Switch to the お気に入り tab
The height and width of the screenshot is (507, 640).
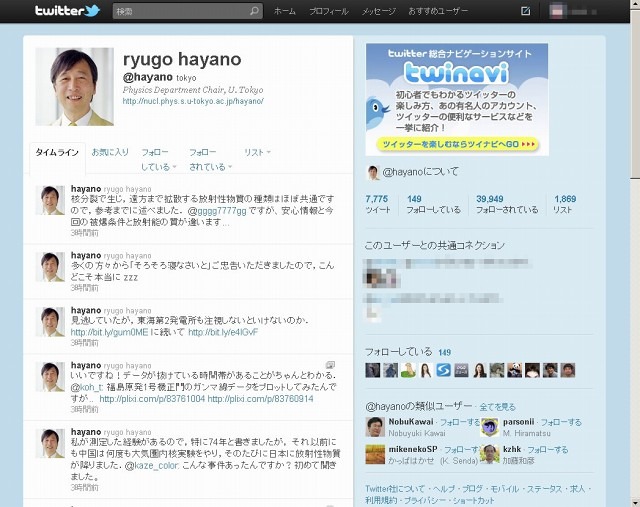(x=110, y=152)
